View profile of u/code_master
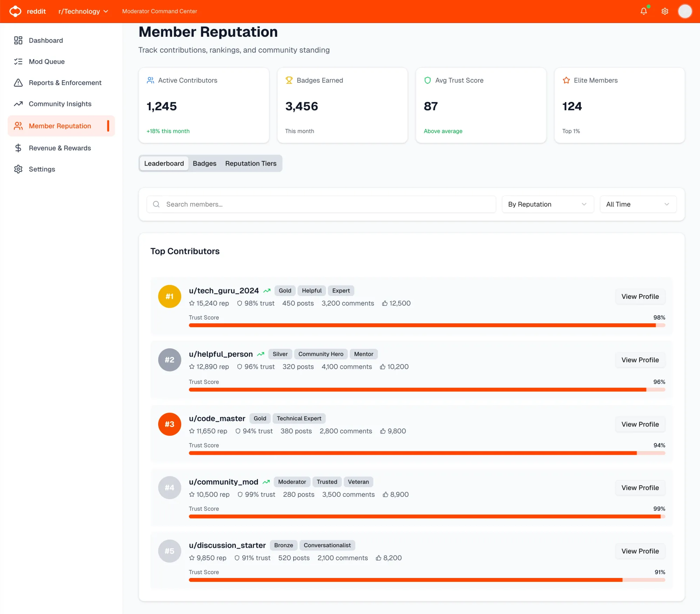 [640, 424]
